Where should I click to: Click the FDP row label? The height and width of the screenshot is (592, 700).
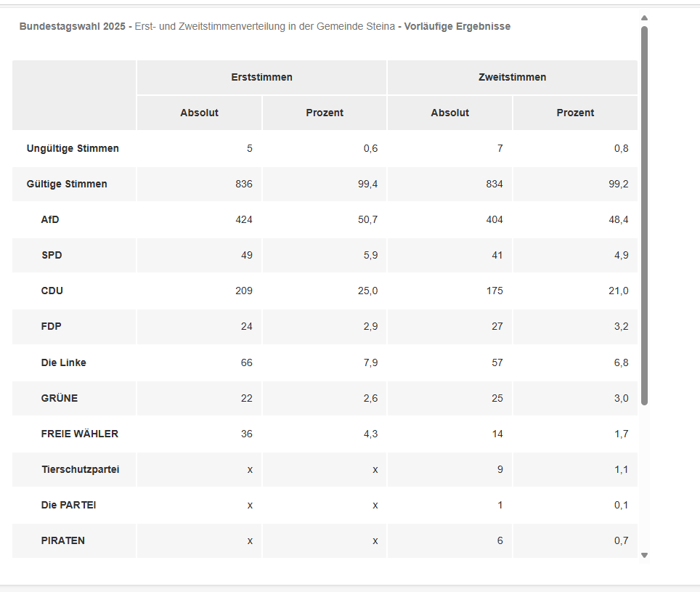tap(52, 326)
